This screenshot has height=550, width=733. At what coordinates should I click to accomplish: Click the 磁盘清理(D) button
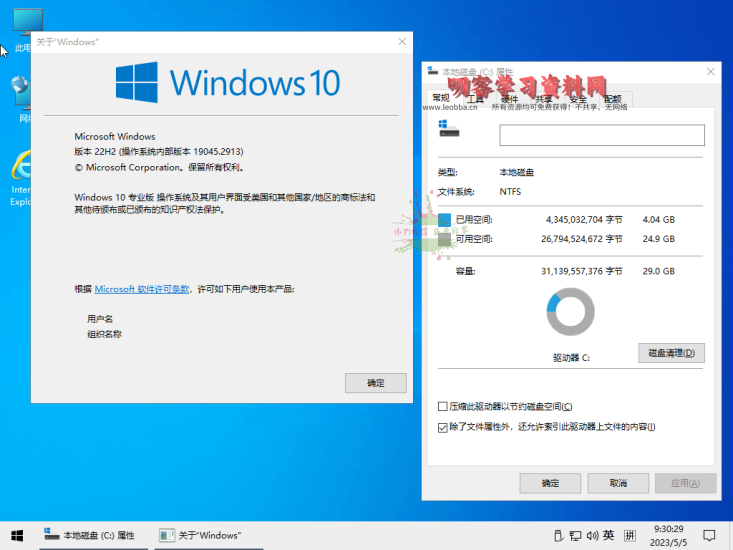coord(671,353)
